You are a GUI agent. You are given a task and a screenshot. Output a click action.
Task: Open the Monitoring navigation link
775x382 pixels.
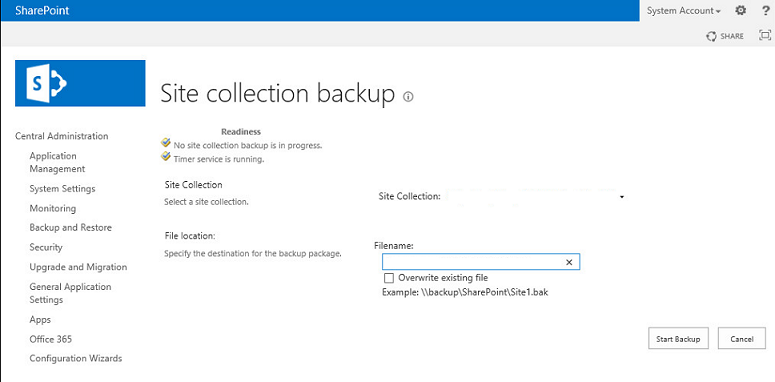tap(53, 208)
